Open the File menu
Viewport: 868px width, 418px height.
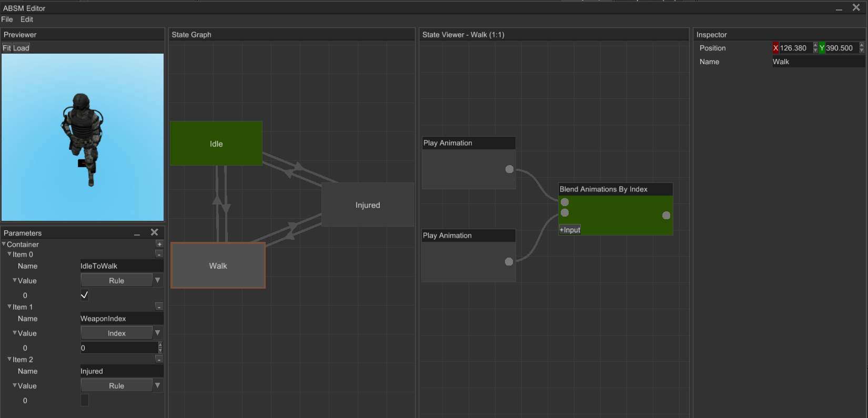(7, 19)
